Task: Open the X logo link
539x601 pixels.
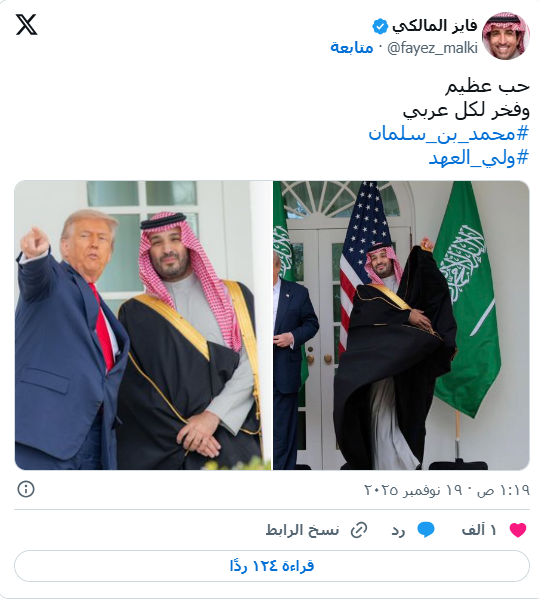Action: (26, 25)
